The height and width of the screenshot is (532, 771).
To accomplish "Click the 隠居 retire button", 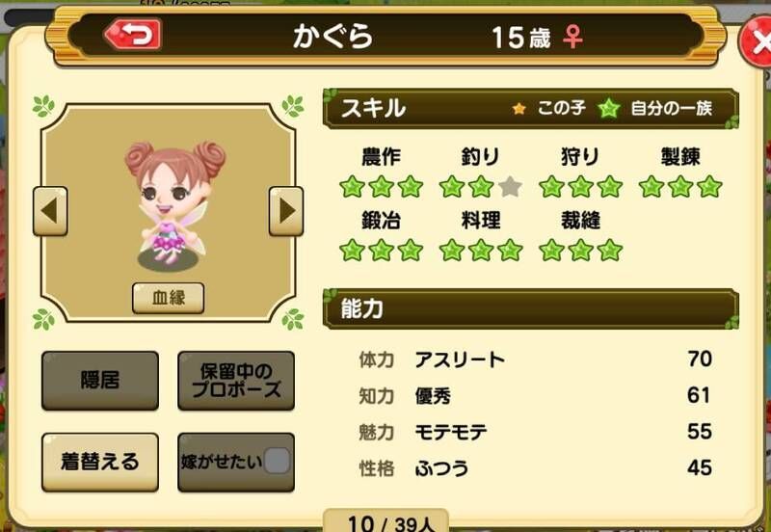I will pyautogui.click(x=100, y=380).
